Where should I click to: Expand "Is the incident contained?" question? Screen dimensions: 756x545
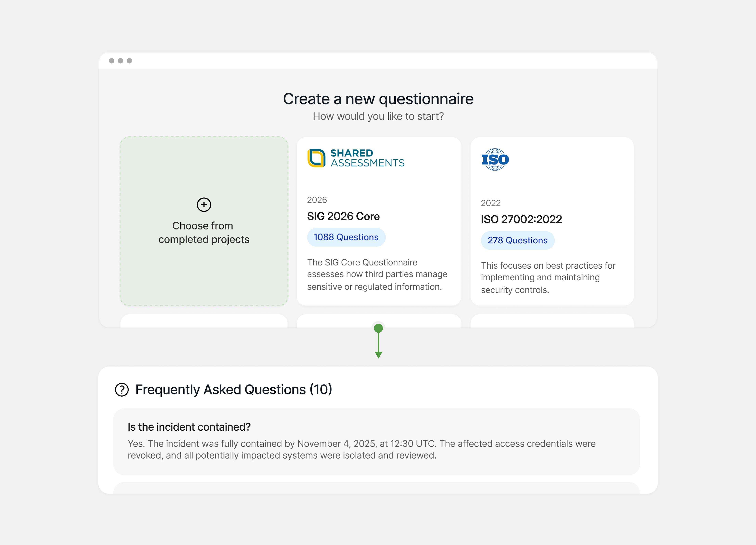click(x=189, y=427)
